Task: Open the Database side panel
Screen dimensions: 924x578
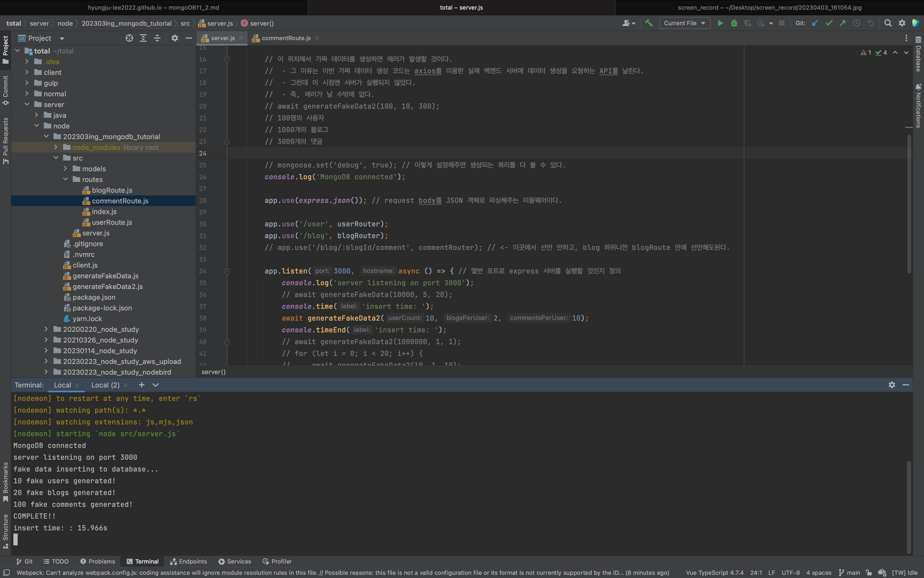Action: click(x=918, y=55)
